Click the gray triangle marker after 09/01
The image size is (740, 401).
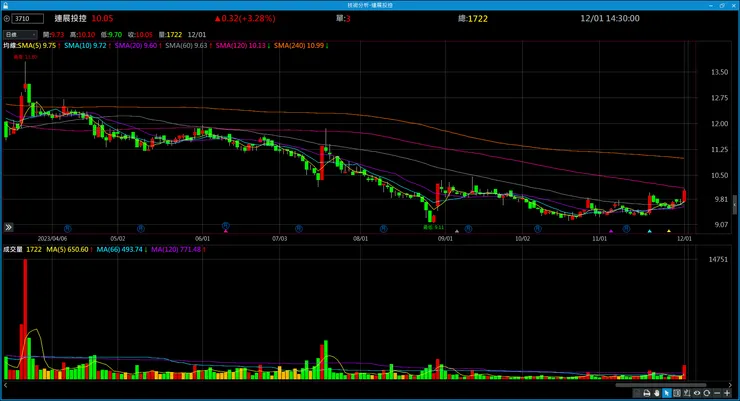[x=457, y=231]
